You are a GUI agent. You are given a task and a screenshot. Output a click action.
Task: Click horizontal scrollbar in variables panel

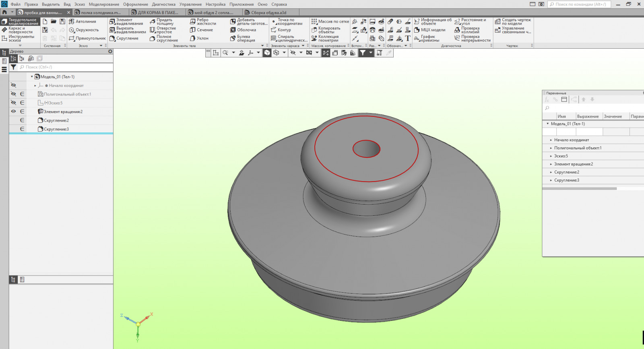(x=580, y=188)
